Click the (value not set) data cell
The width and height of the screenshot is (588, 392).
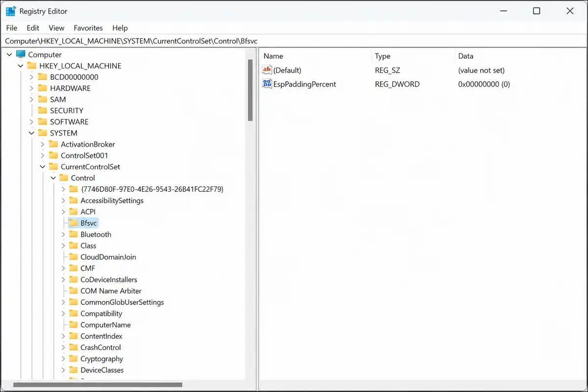[x=481, y=70]
